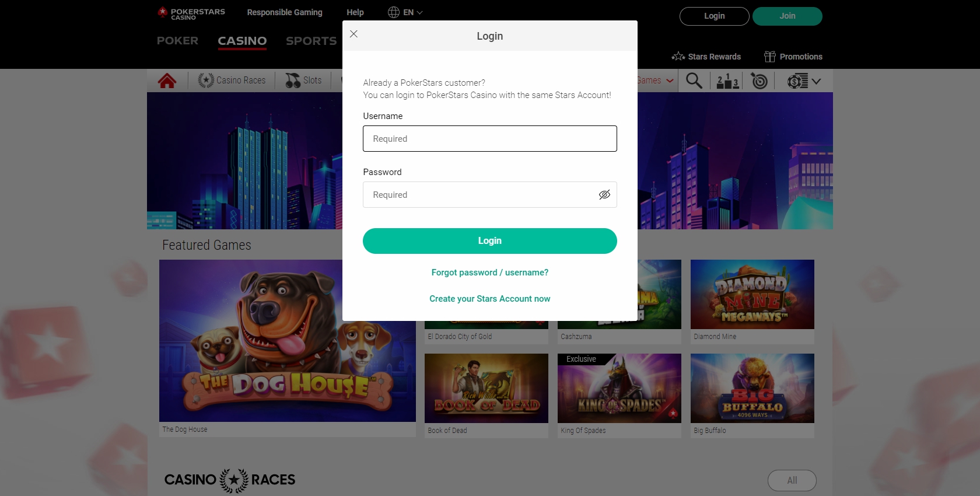Focus the Username input field
The image size is (980, 496).
coord(489,139)
